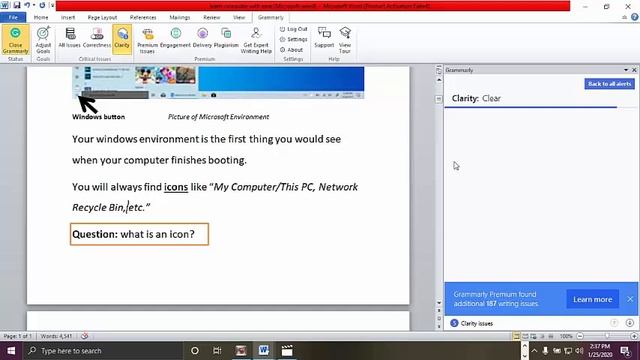Click the Words: 4,541 status entry
Viewport: 640px width, 360px height.
[56, 336]
